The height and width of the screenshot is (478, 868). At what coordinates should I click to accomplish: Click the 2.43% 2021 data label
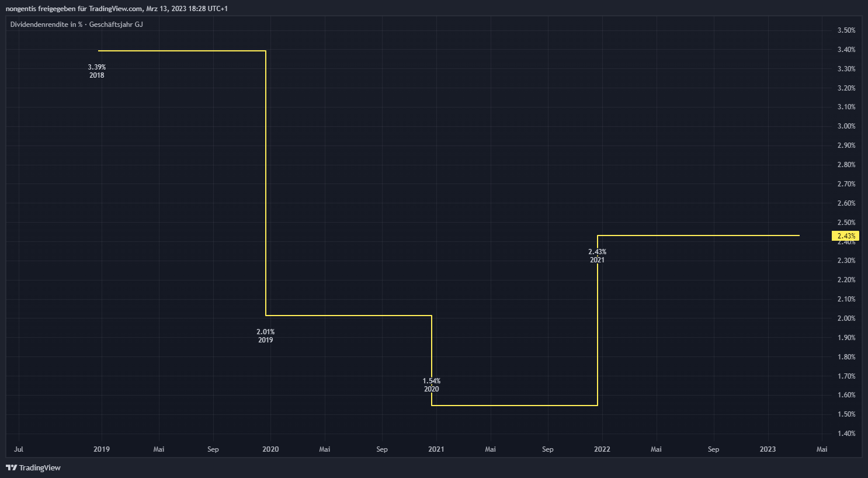597,256
